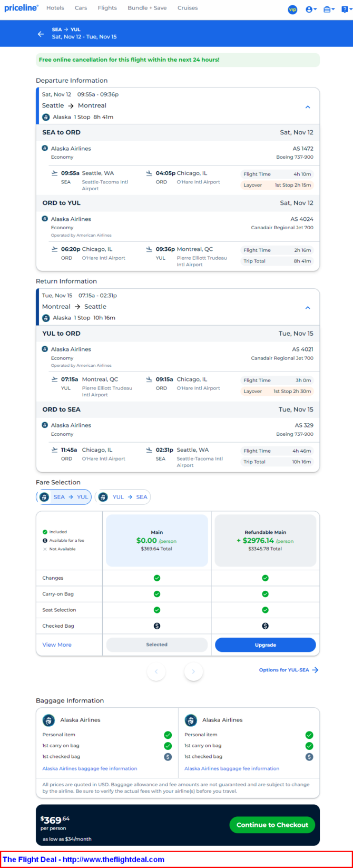Open the user account menu icon
The image size is (353, 868).
(311, 9)
